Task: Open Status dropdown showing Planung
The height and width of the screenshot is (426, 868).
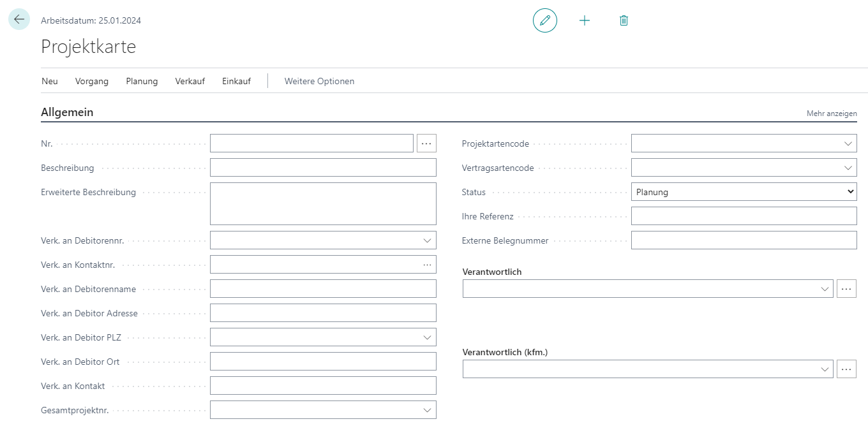Action: [x=744, y=192]
